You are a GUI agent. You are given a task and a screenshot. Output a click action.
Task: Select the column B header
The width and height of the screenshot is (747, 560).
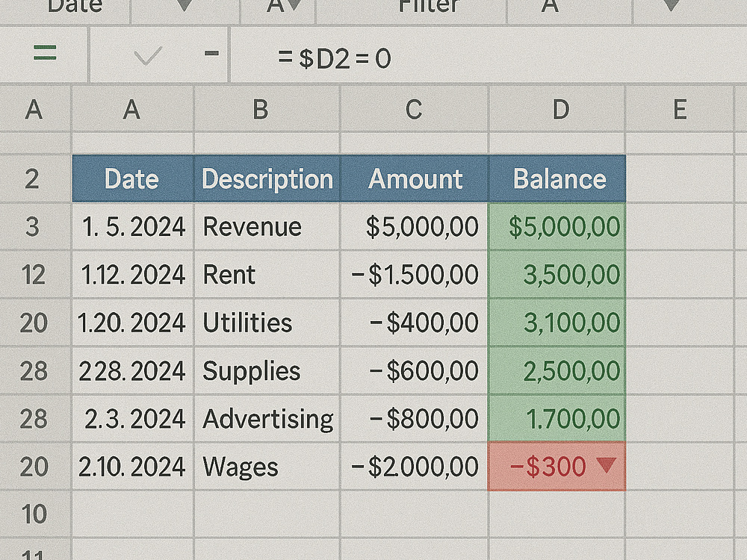point(267,109)
